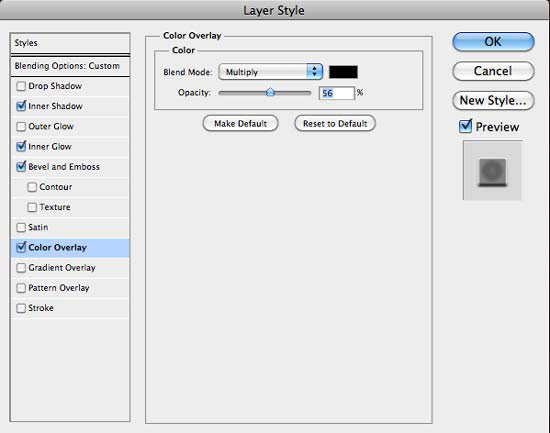This screenshot has height=433, width=550.
Task: Click the Opacity percentage input field
Action: (336, 93)
